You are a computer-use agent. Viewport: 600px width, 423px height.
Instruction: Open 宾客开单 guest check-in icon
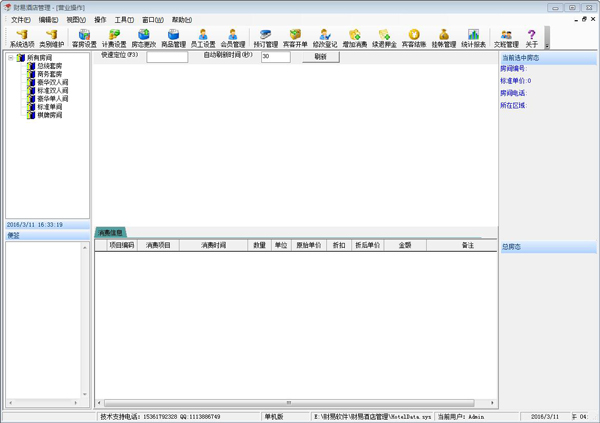point(295,38)
